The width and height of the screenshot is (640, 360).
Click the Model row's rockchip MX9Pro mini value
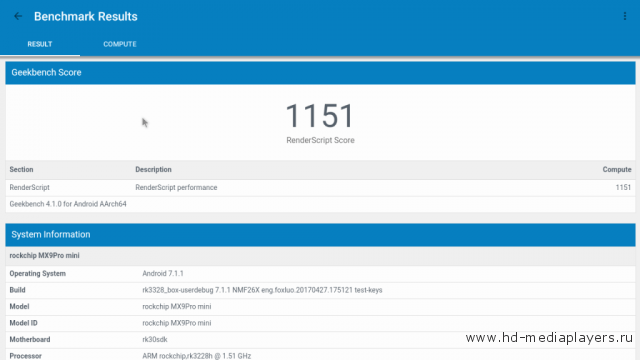[x=177, y=307]
